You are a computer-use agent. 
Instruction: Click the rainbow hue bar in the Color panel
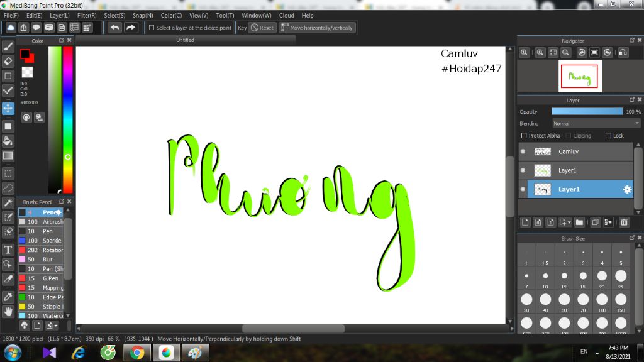click(68, 119)
